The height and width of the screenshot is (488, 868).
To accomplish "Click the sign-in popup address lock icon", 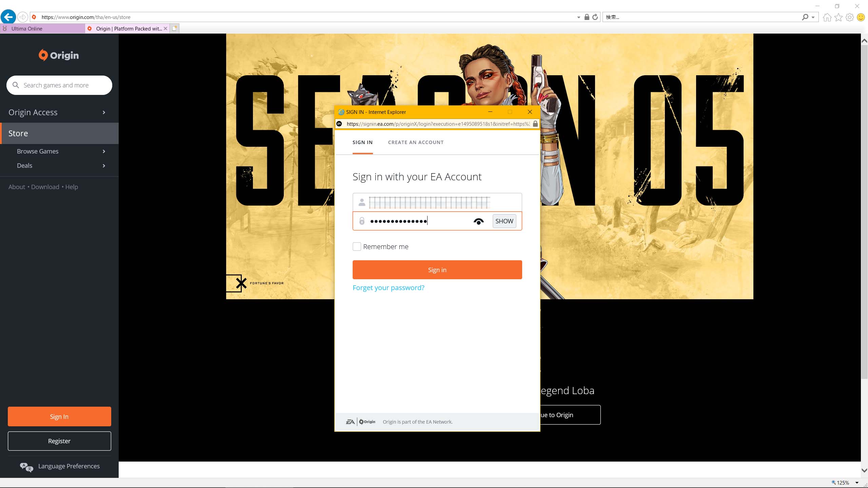I will tap(535, 124).
